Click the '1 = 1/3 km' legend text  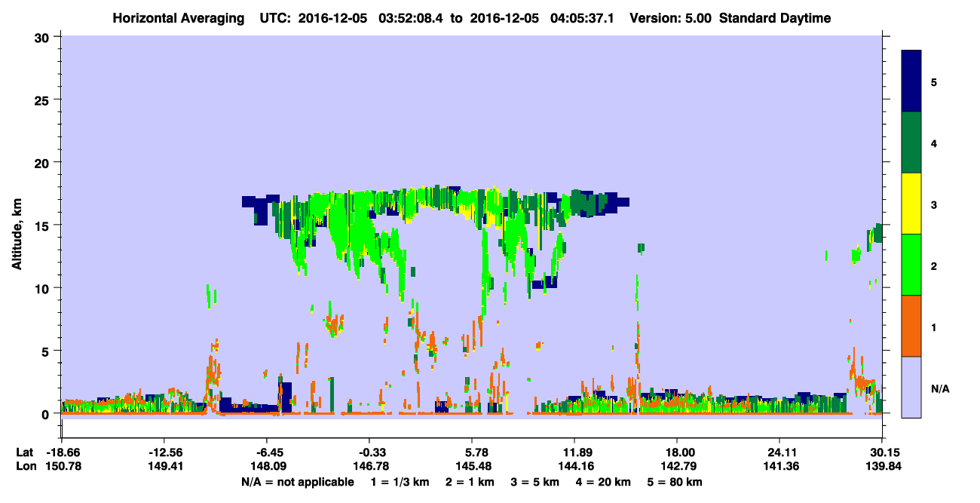click(x=400, y=482)
